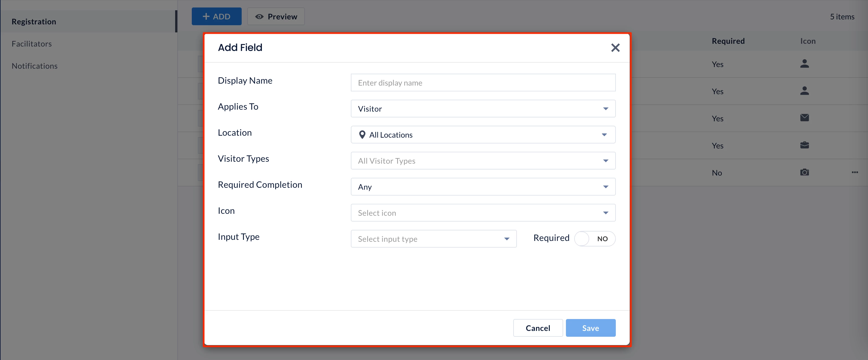The height and width of the screenshot is (360, 868).
Task: Switch to the Facilitators section
Action: (32, 44)
